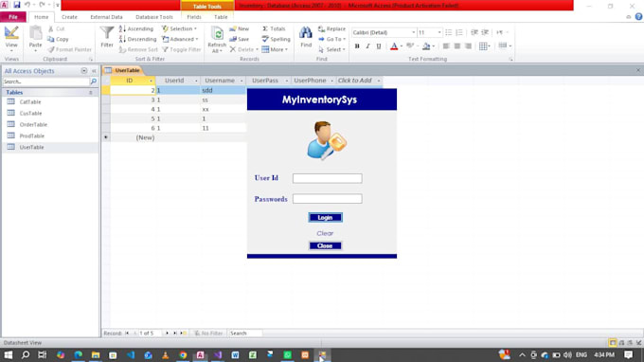Screen dimensions: 644x362
Task: Switch to the Database Tools tab
Action: 154,17
